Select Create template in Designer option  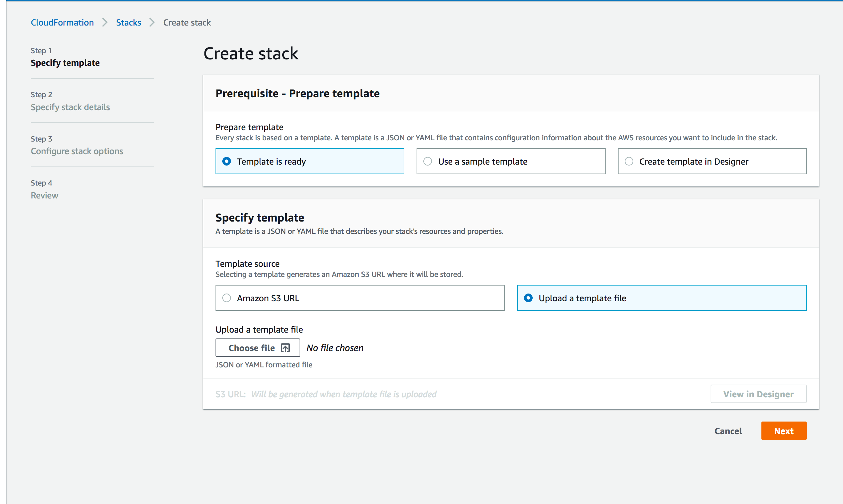(712, 161)
